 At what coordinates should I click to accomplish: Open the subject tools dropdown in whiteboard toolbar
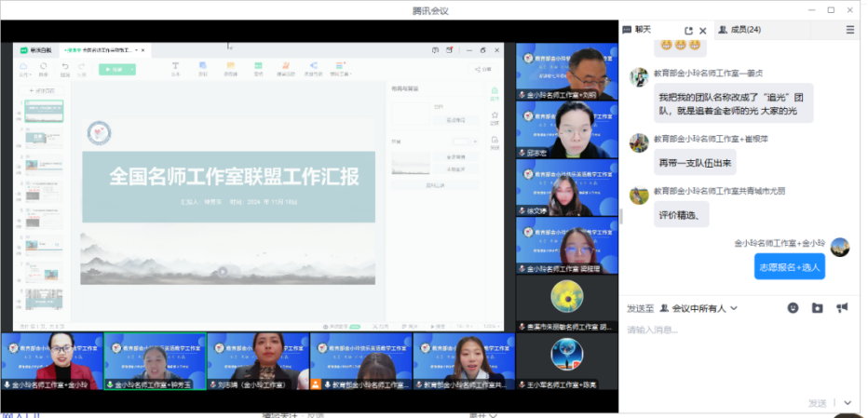tap(341, 69)
